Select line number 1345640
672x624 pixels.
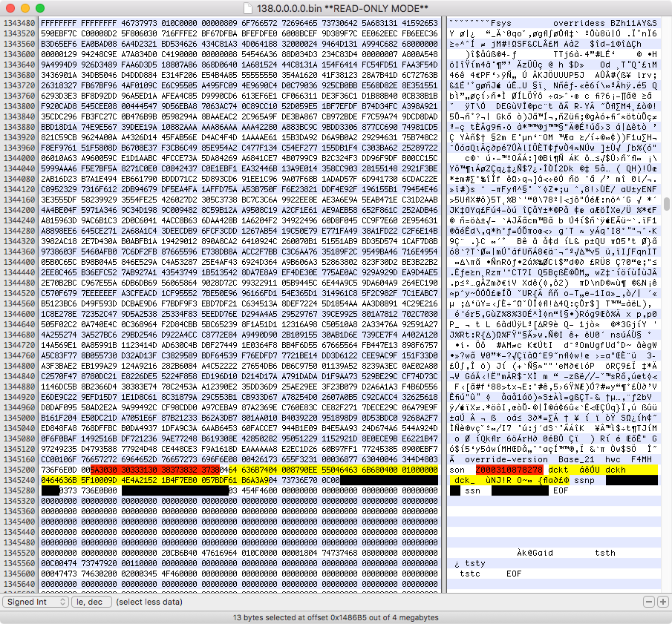19,584
